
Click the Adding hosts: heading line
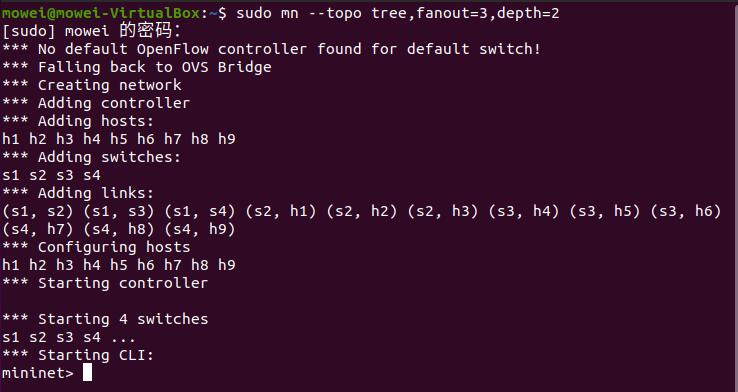(78, 121)
